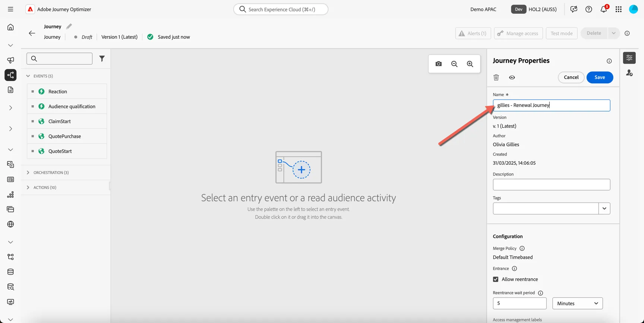Click the palette filter funnel icon

(x=102, y=59)
